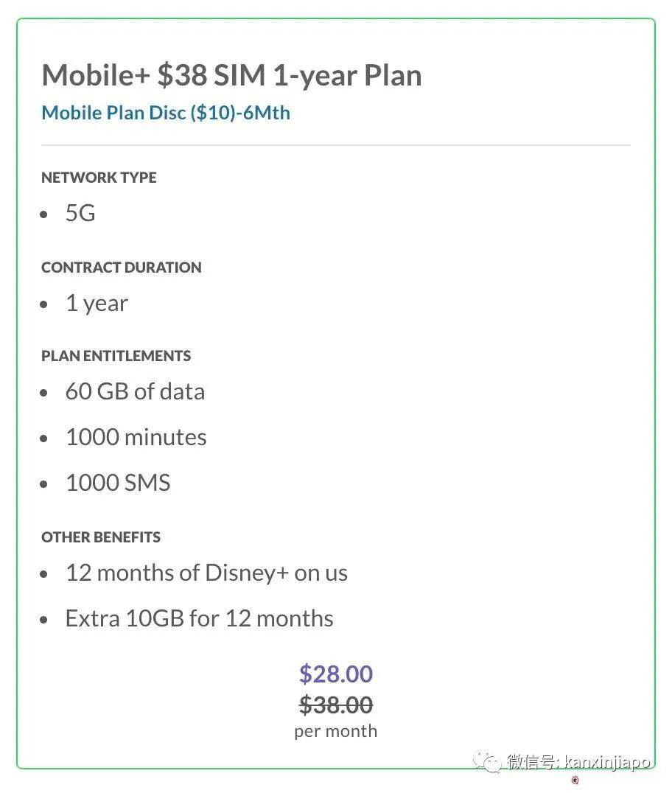The width and height of the screenshot is (672, 793).
Task: Click the per month label
Action: pyautogui.click(x=336, y=731)
